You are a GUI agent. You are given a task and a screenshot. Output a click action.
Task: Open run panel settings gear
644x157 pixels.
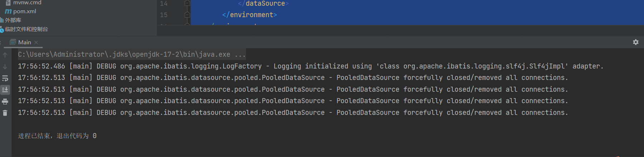[x=635, y=42]
